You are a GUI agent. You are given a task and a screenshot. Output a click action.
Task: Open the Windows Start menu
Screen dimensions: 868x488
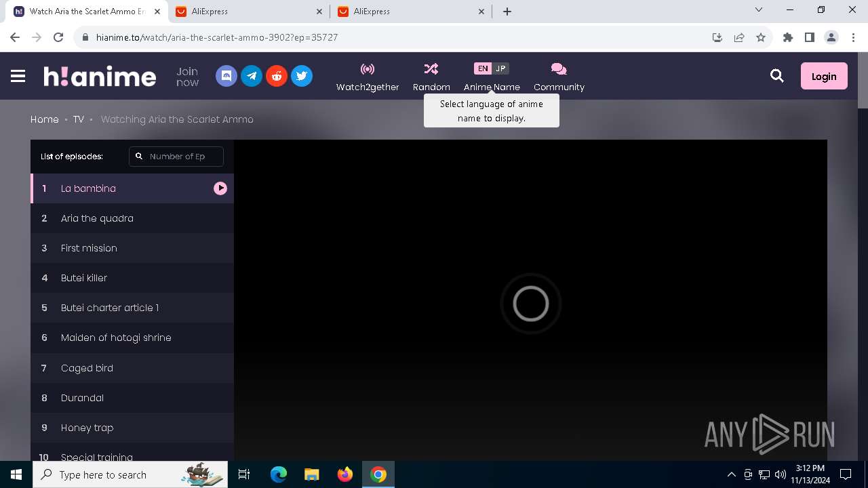click(16, 474)
